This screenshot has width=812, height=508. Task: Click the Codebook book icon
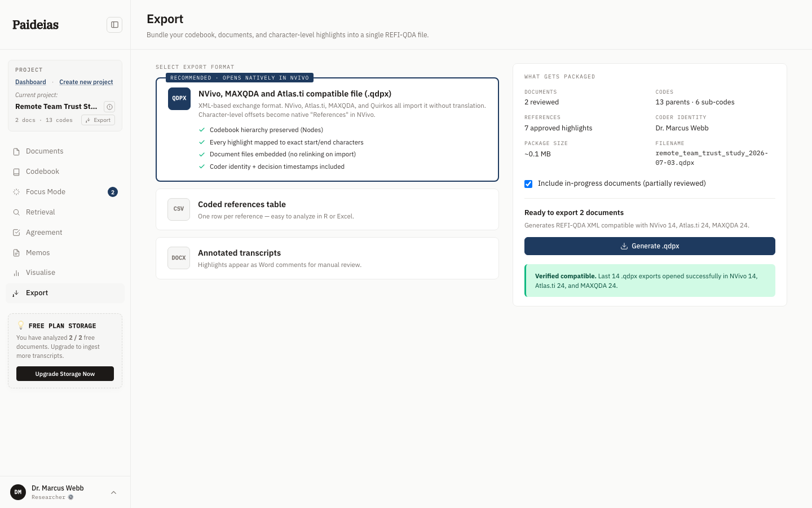click(x=16, y=172)
